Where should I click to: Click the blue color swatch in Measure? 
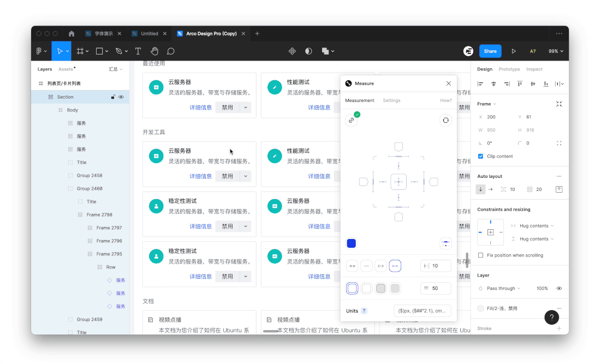click(x=352, y=243)
